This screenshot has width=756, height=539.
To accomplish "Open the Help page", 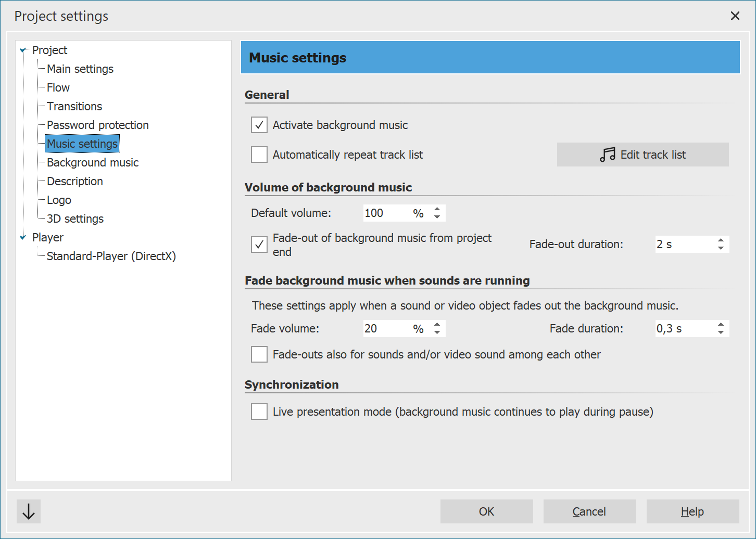I will pos(692,511).
